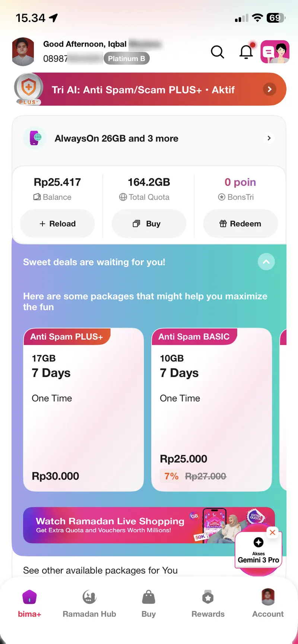Collapse the Sweet deals section
The width and height of the screenshot is (298, 644).
coord(266,262)
